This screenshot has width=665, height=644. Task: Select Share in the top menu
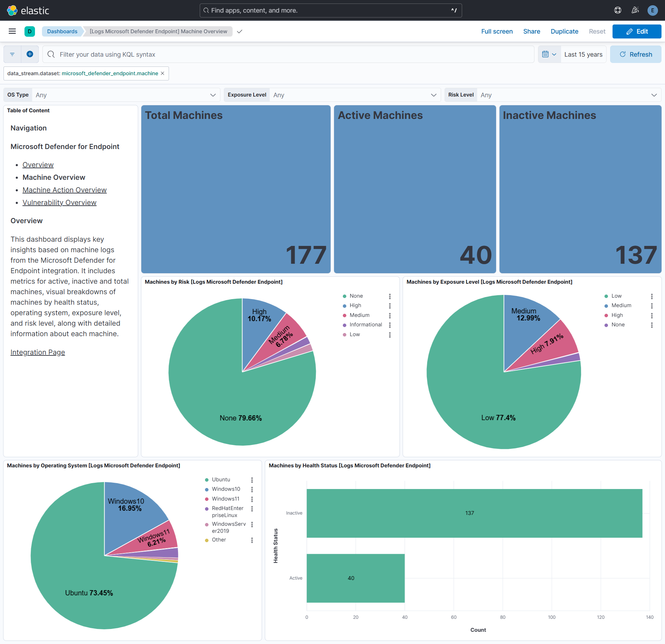click(x=531, y=31)
